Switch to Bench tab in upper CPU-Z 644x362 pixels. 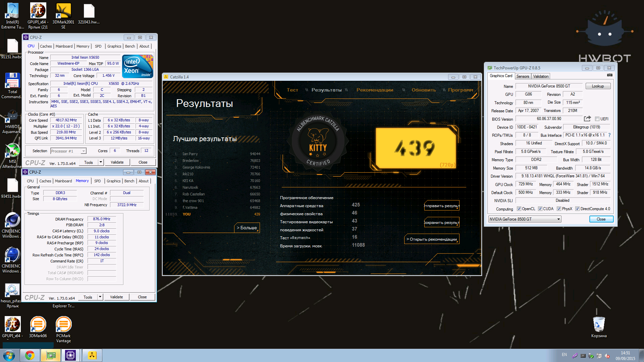130,46
